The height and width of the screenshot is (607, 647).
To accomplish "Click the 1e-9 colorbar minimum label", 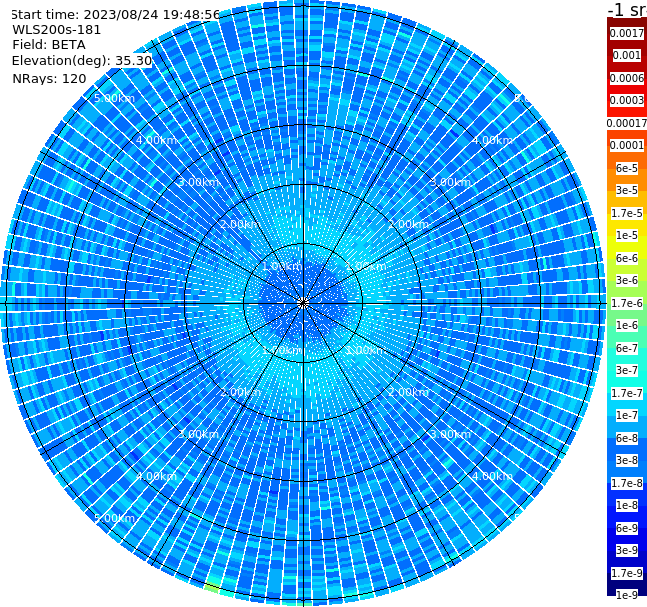I will pos(627,595).
